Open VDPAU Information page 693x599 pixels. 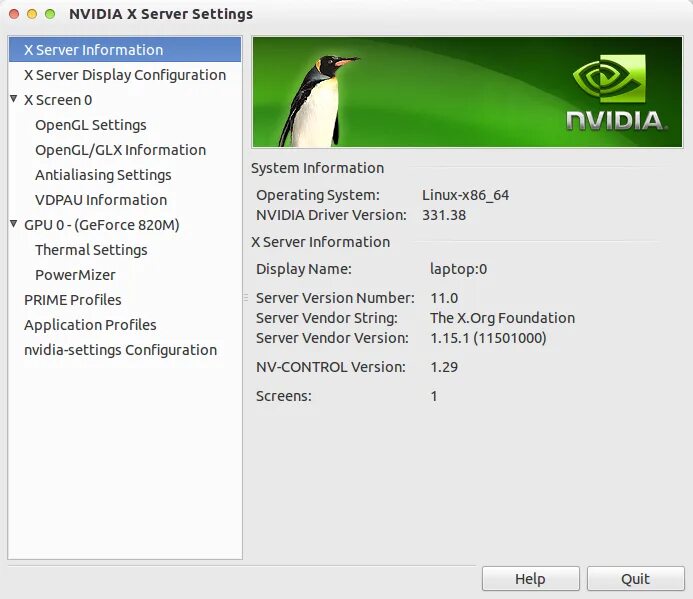point(101,200)
